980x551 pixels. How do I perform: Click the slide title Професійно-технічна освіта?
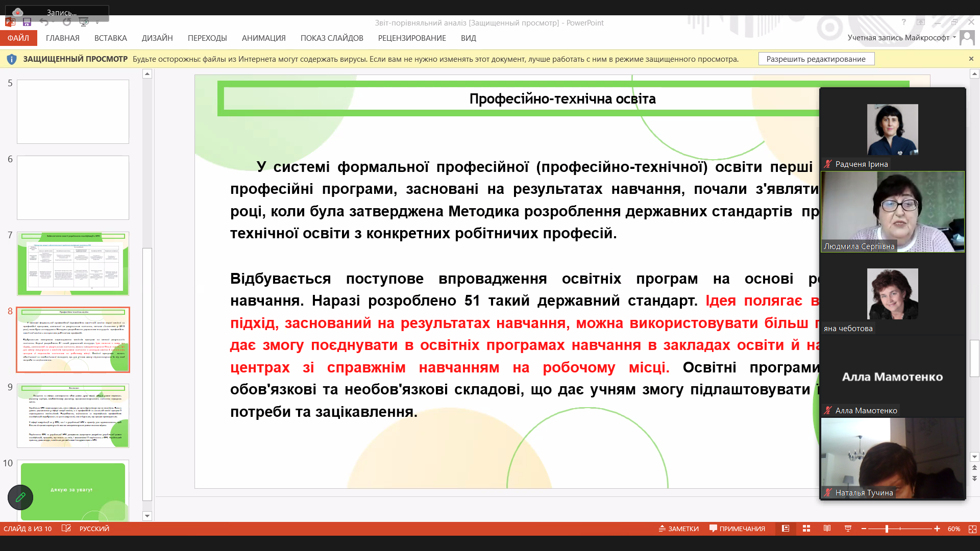tap(562, 98)
